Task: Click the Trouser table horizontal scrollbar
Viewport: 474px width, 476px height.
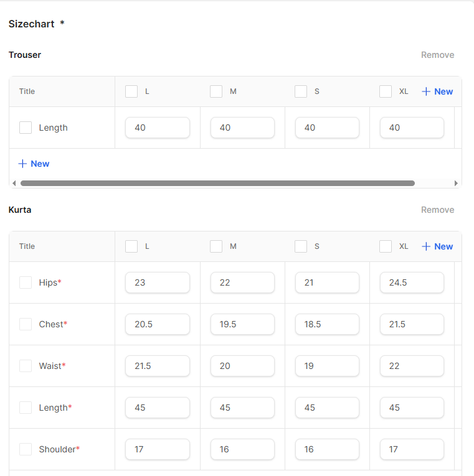Action: 217,184
